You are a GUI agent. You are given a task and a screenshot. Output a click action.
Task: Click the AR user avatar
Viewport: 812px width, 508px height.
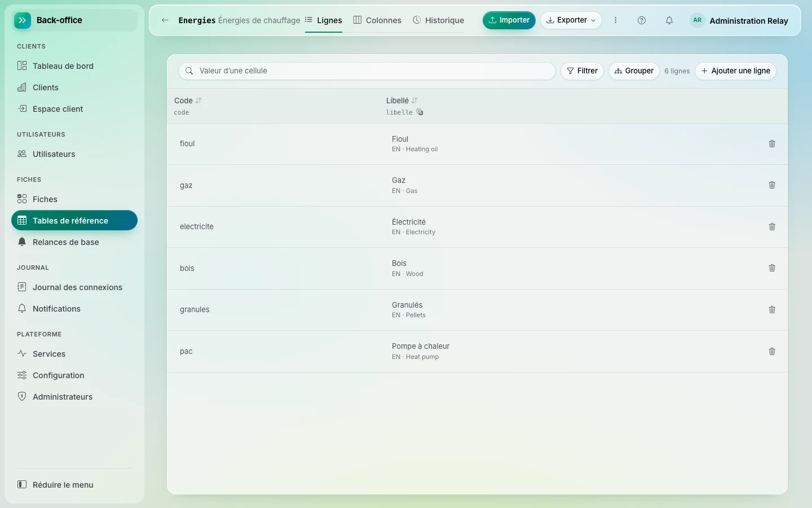pos(698,20)
